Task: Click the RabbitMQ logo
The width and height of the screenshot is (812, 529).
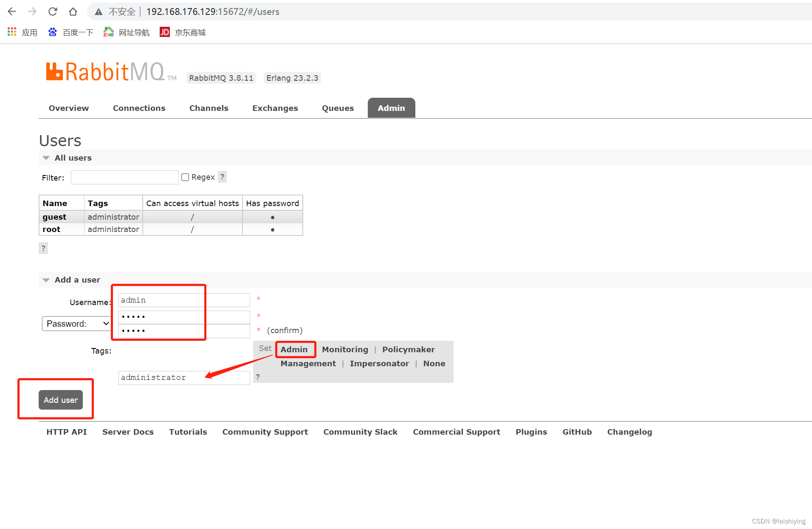Action: coord(111,71)
